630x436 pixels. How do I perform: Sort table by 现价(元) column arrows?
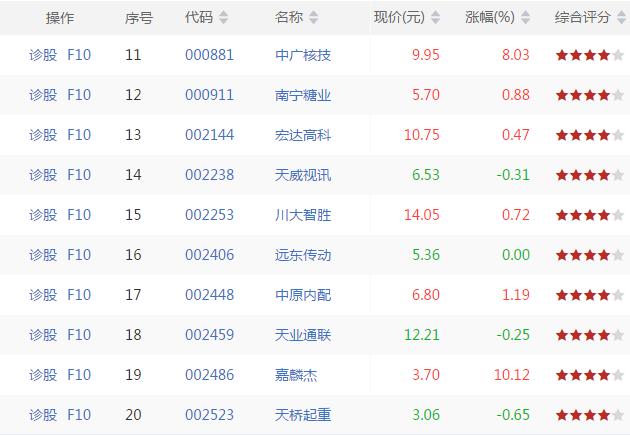point(435,17)
